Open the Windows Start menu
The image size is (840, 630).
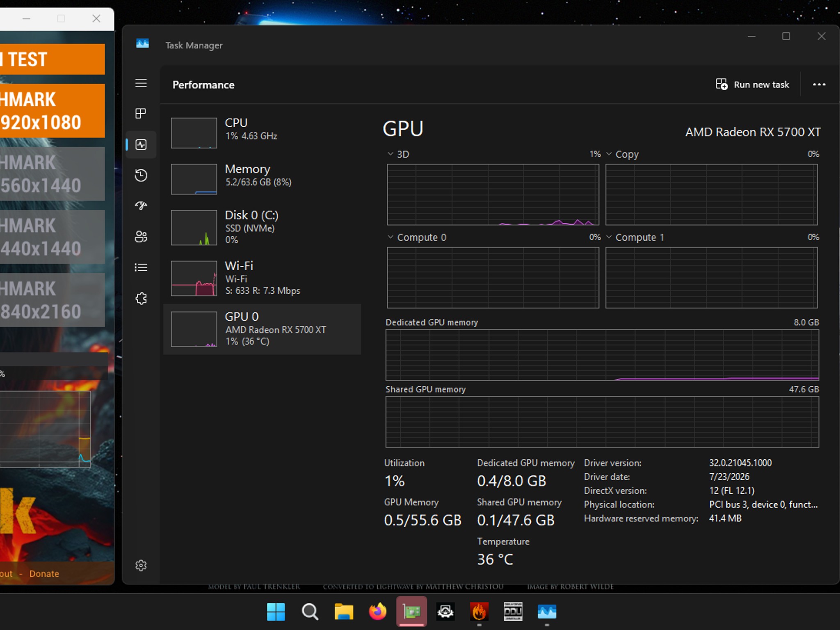tap(276, 612)
